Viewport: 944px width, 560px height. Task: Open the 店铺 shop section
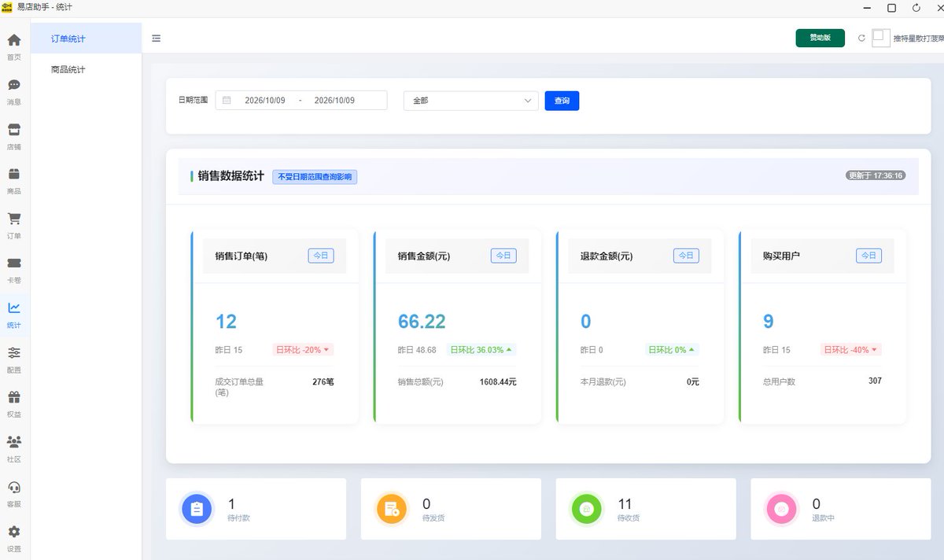pos(14,136)
